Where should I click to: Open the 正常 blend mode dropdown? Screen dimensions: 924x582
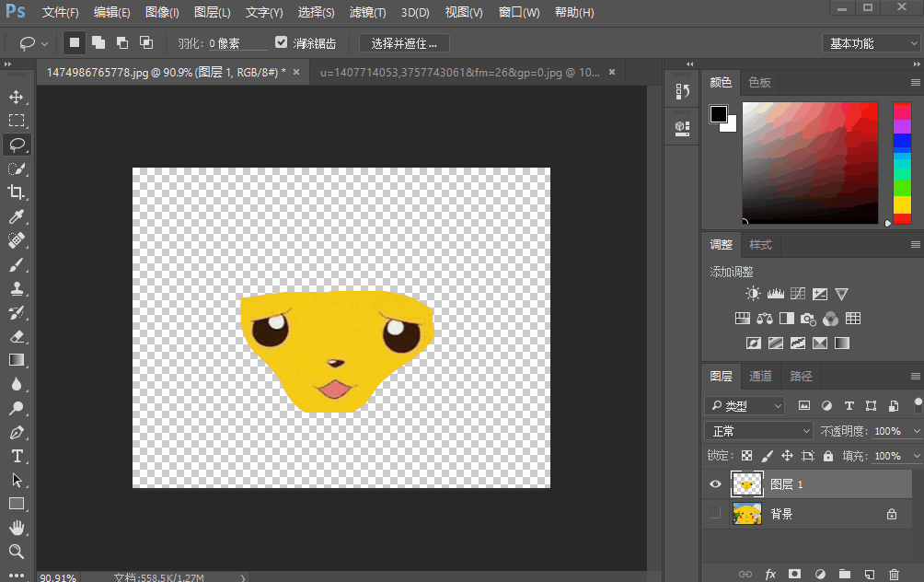tap(758, 431)
